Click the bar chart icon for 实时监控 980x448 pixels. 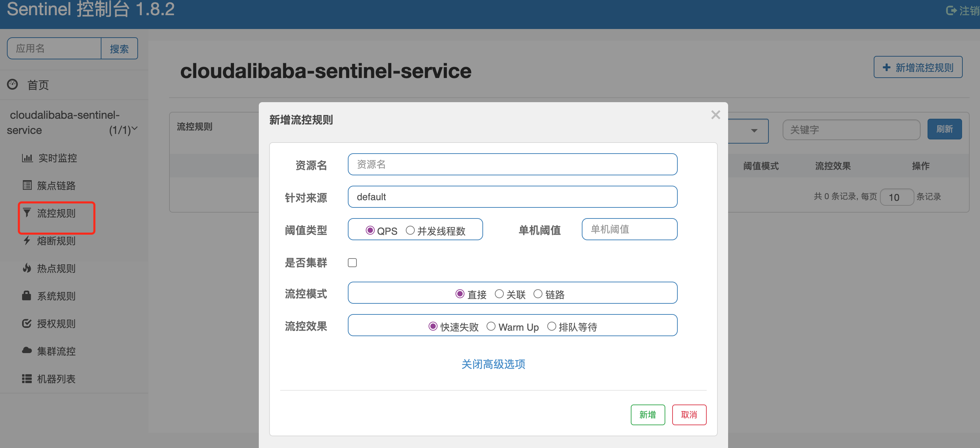(27, 158)
